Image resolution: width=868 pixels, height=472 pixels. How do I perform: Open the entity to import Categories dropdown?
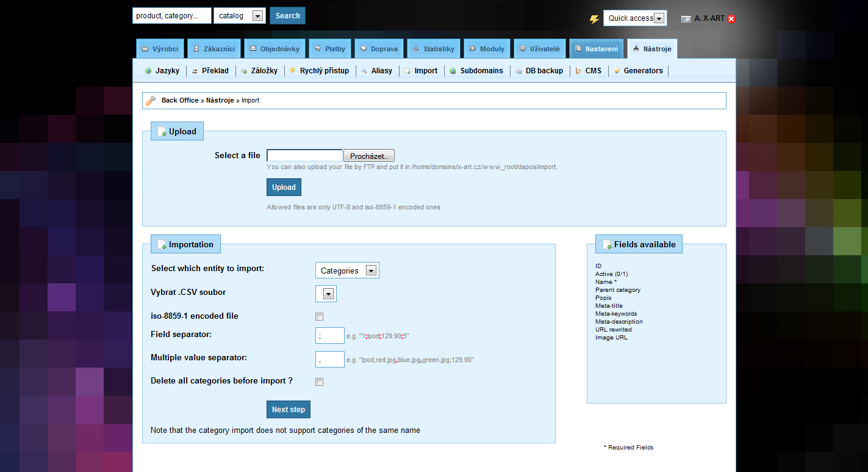[x=346, y=270]
